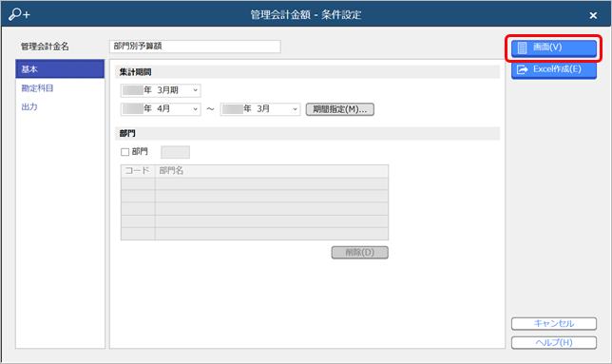Select the 基本 tab in sidebar

click(x=60, y=69)
